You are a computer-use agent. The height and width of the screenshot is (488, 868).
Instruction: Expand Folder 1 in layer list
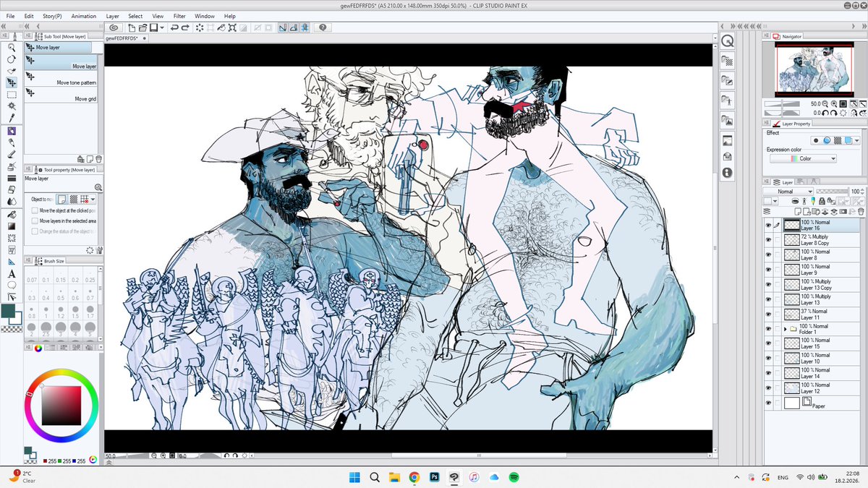pyautogui.click(x=786, y=329)
